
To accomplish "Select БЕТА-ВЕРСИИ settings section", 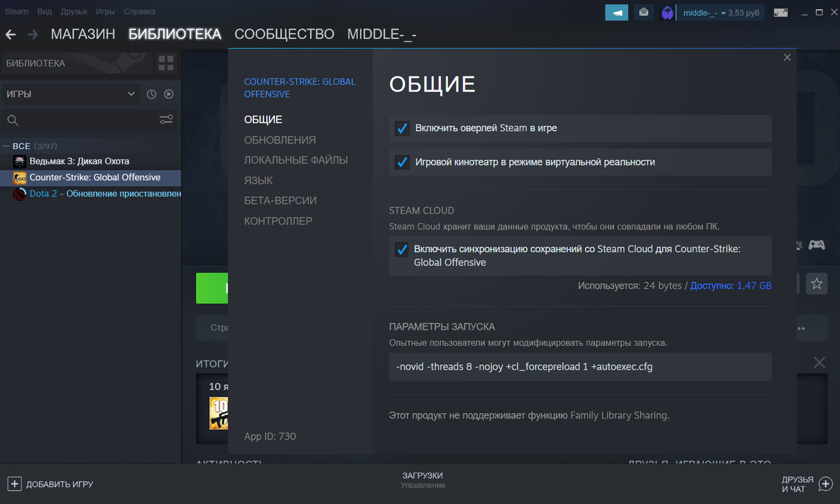I will pyautogui.click(x=281, y=201).
